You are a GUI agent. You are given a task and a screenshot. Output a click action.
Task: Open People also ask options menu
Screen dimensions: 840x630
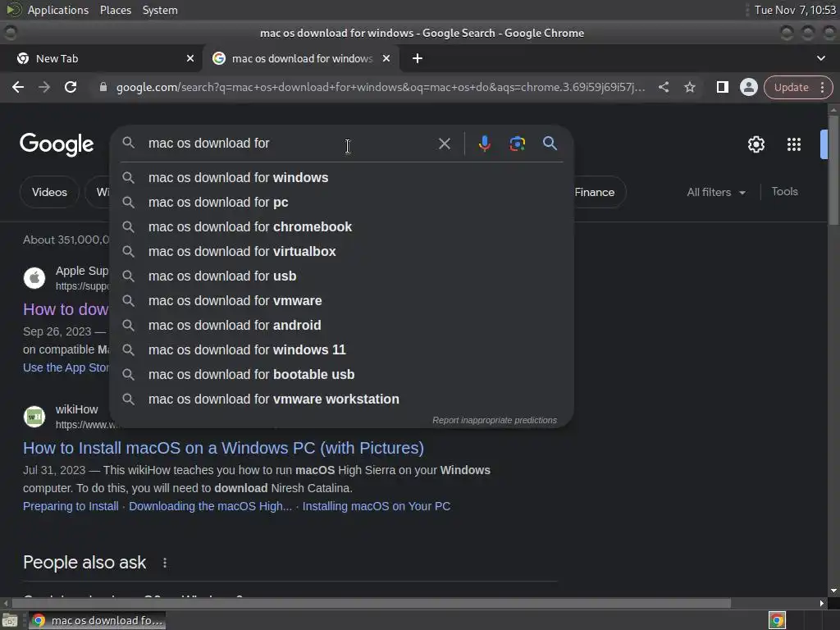click(165, 563)
